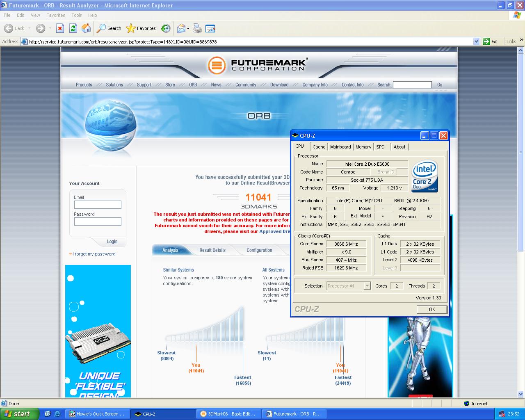Screen dimensions: 525x420
Task: Open Company Info in site navigation
Action: pos(315,84)
